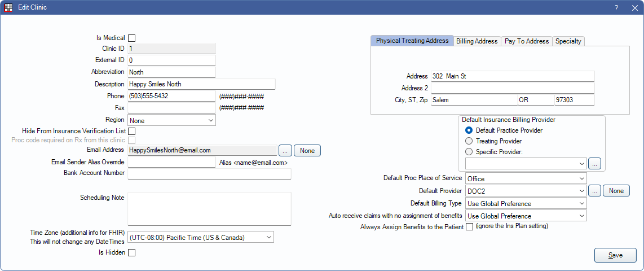Expand Default Proc Place of Service dropdown

[x=526, y=179]
